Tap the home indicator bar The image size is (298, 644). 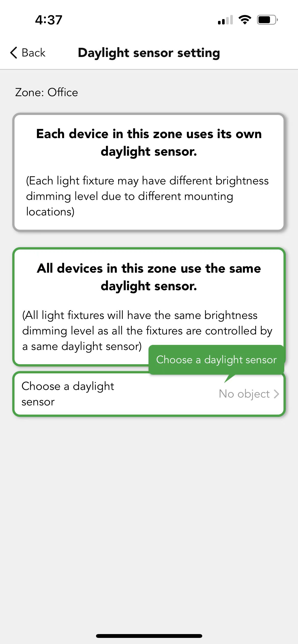149,636
